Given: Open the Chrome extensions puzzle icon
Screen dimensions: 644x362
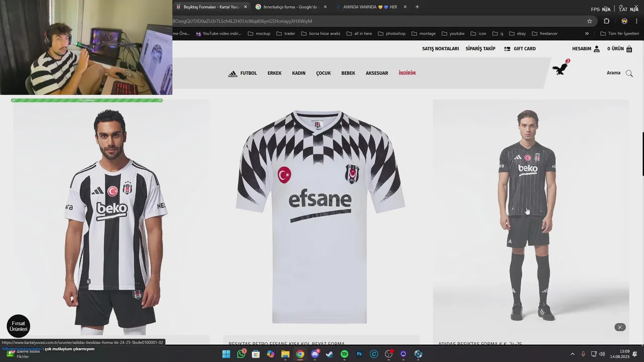Looking at the screenshot, I should click(x=606, y=21).
